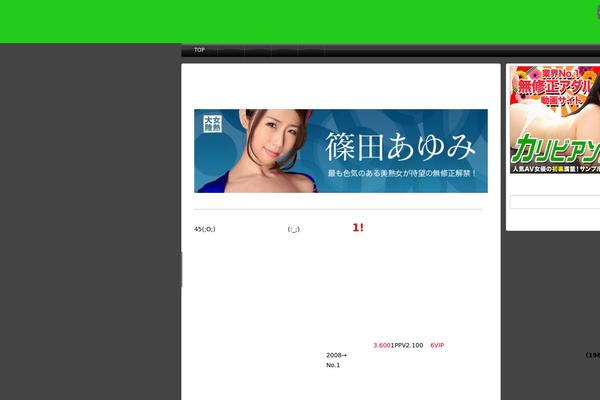Click the horizontal divider below the banner

(338, 210)
